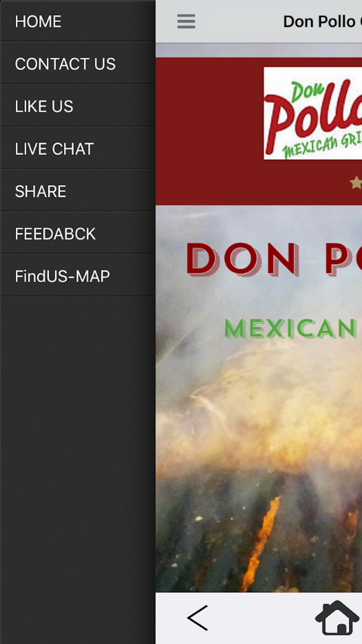Screen dimensions: 362x644
Task: Select CONTACT US in side menu
Action: pos(77,63)
